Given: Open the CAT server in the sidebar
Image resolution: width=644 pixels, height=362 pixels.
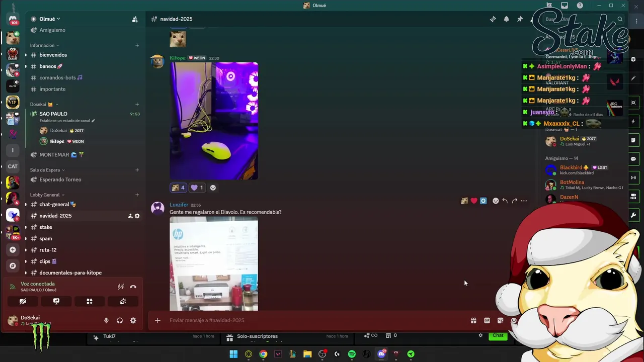Looking at the screenshot, I should point(13,166).
